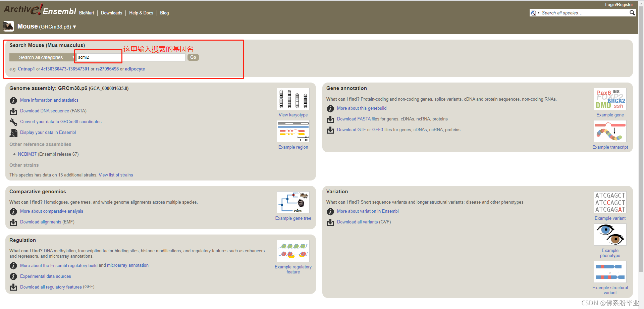Image resolution: width=644 pixels, height=309 pixels.
Task: Click the Example gene thumbnail image
Action: [x=610, y=99]
